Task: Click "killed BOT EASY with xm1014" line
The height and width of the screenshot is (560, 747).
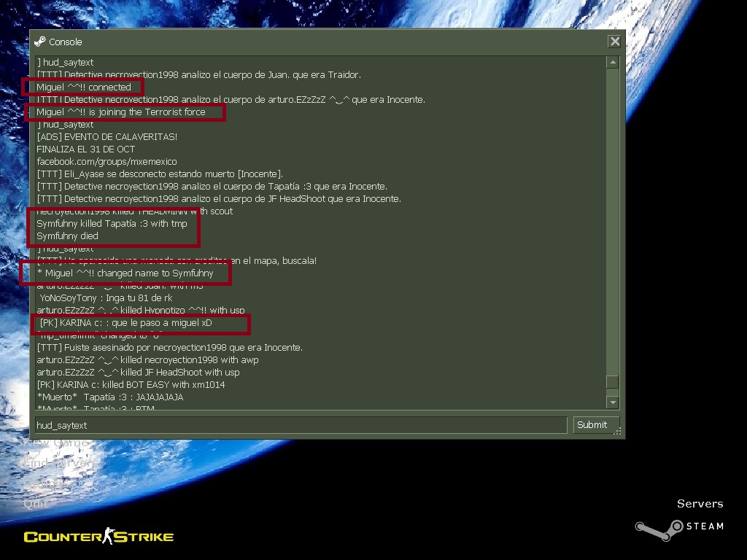Action: (x=131, y=385)
